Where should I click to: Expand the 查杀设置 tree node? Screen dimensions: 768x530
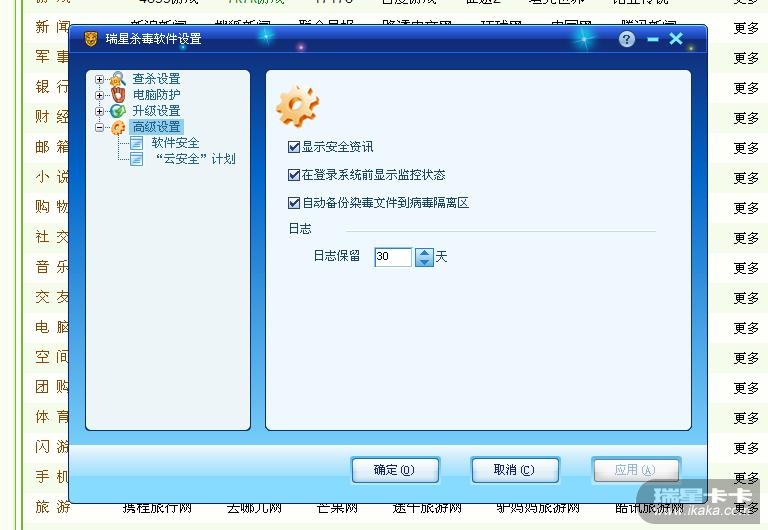[99, 79]
